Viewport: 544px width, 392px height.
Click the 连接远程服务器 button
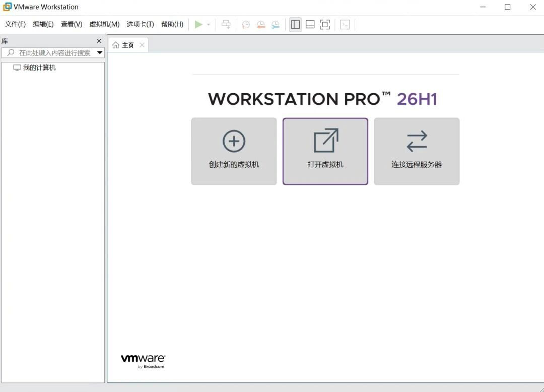(417, 151)
